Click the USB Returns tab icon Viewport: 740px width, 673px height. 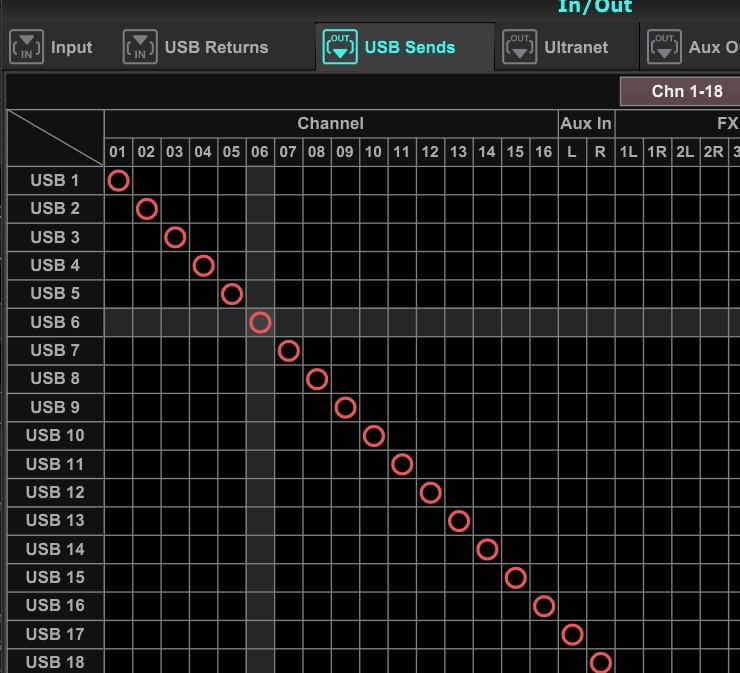point(140,47)
